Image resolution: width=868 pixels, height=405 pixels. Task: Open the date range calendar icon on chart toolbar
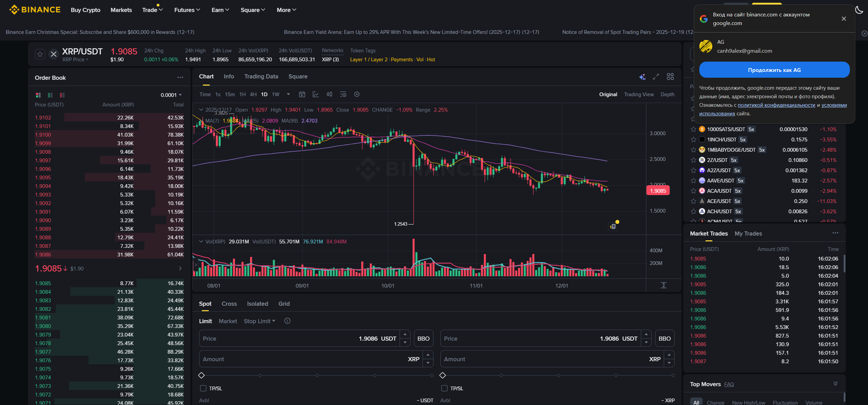pyautogui.click(x=302, y=94)
